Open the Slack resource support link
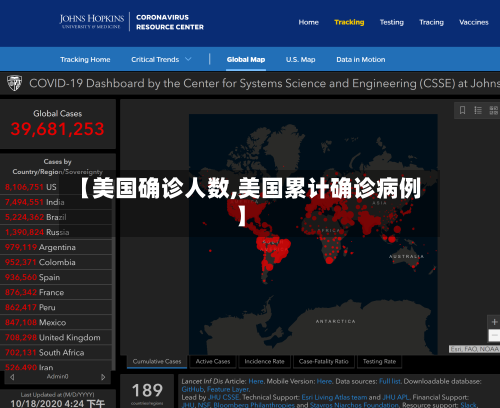500x408 pixels. pyautogui.click(x=468, y=405)
